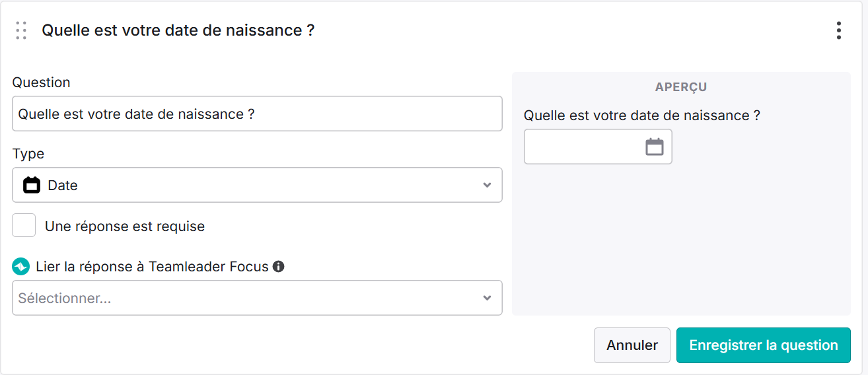
Task: Click the teal Teamleader Focus logo icon
Action: point(21,267)
